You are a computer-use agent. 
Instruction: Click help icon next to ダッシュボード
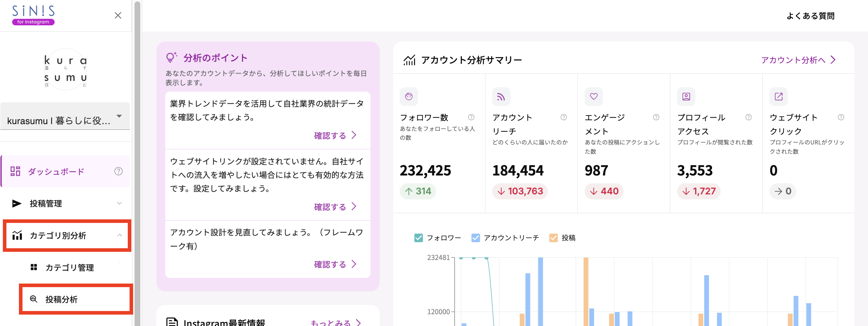point(118,172)
